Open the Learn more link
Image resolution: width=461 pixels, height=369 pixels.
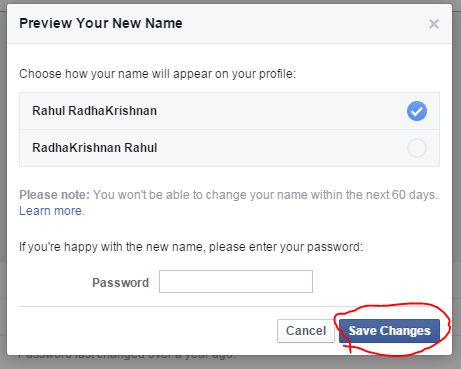tap(51, 211)
